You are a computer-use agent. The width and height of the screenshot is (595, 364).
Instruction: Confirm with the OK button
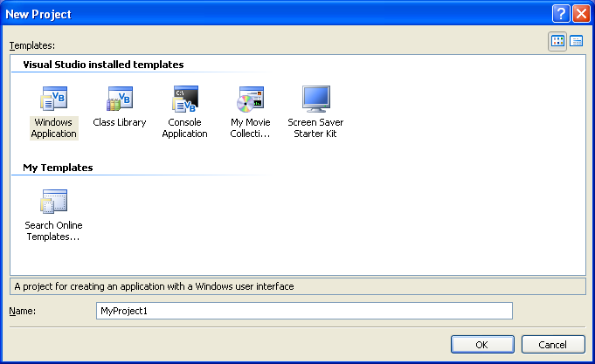pos(482,344)
